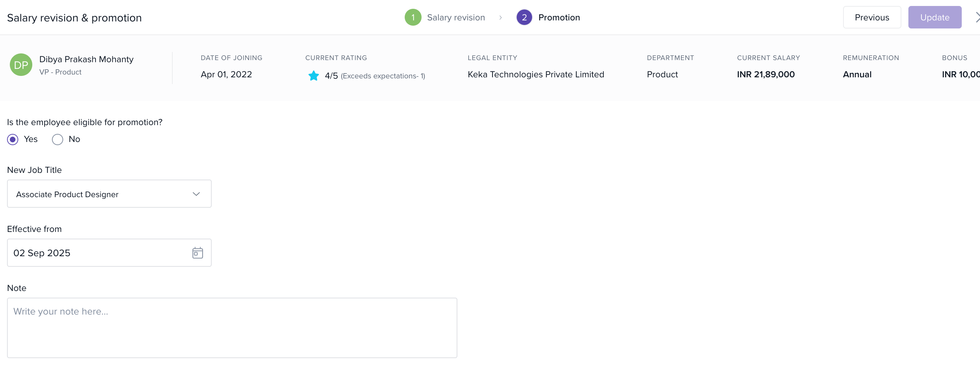Image resolution: width=980 pixels, height=369 pixels.
Task: Select No for promotion eligibility
Action: 58,140
